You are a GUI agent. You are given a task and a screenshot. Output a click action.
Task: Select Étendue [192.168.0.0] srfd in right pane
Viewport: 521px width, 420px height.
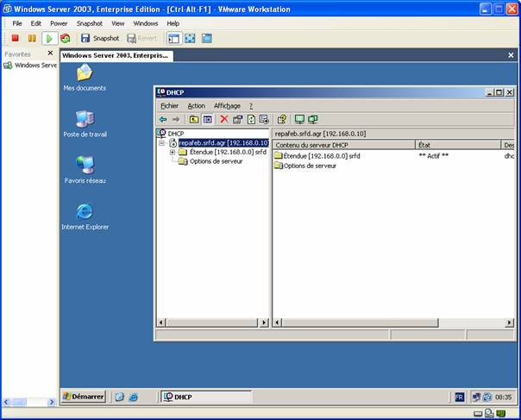pos(321,156)
